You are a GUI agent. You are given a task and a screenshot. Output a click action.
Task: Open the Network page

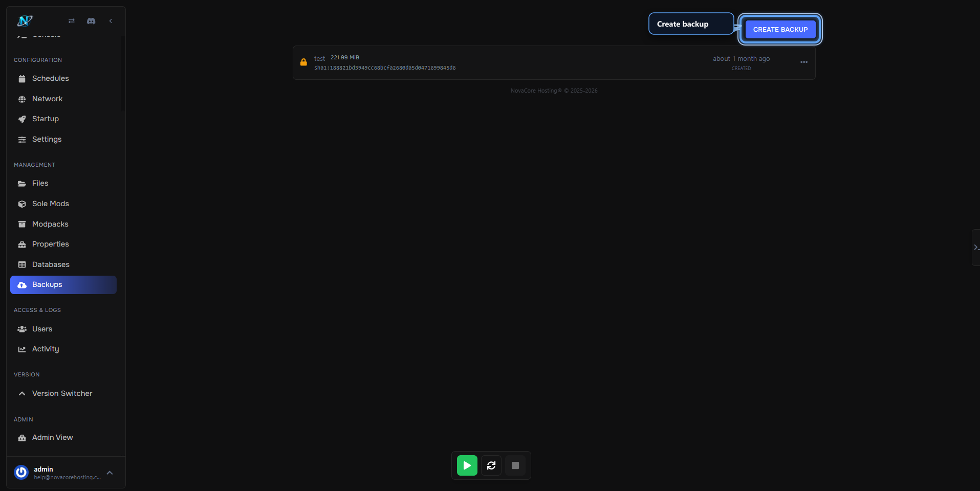(63, 99)
